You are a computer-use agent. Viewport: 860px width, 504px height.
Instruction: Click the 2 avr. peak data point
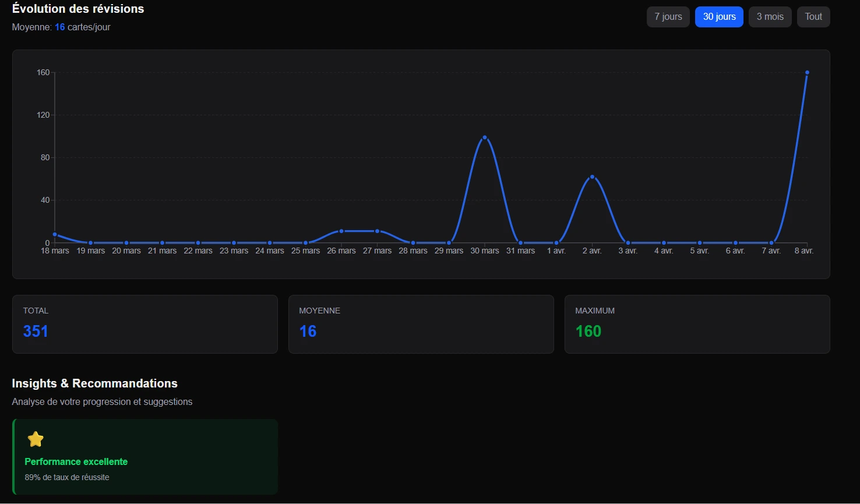coord(592,177)
